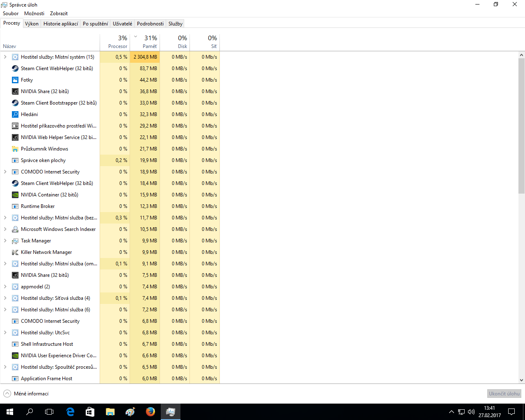The width and height of the screenshot is (525, 420).
Task: Open Task View from the taskbar
Action: point(49,412)
